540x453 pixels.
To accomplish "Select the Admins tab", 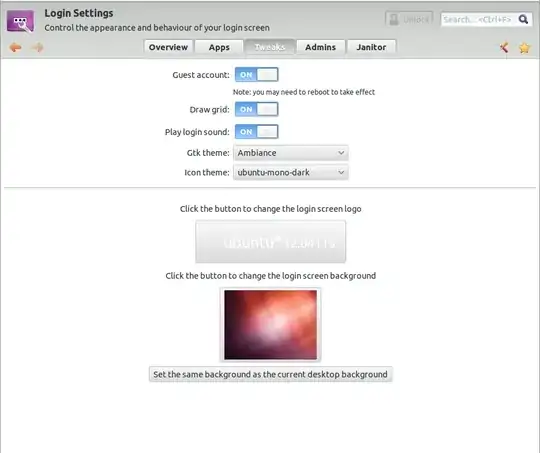I will tap(320, 47).
